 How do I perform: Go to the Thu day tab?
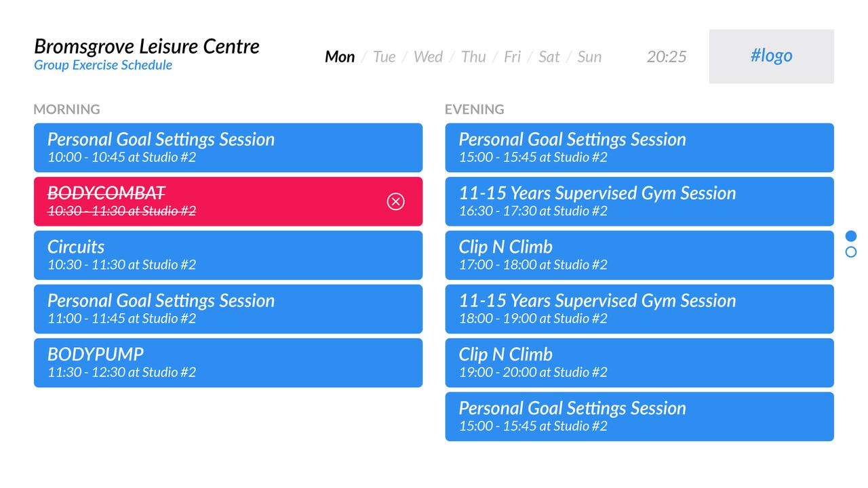coord(473,57)
